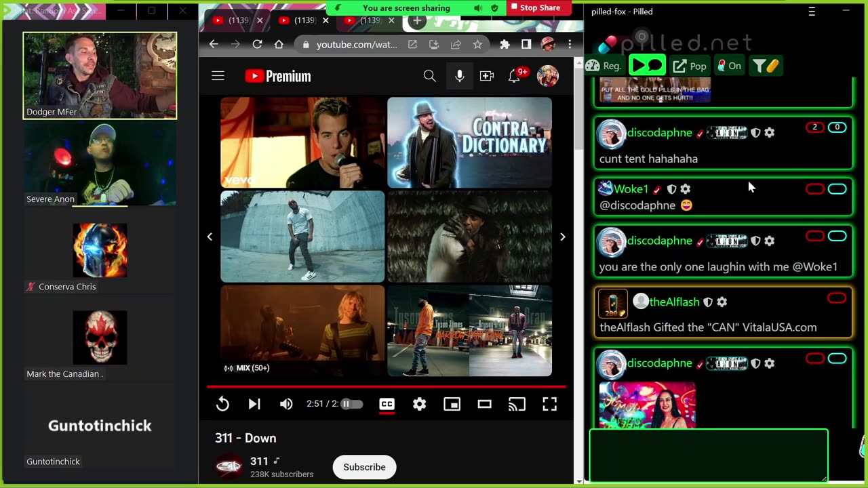868x488 pixels.
Task: Click the share page icon in address bar
Action: [456, 44]
